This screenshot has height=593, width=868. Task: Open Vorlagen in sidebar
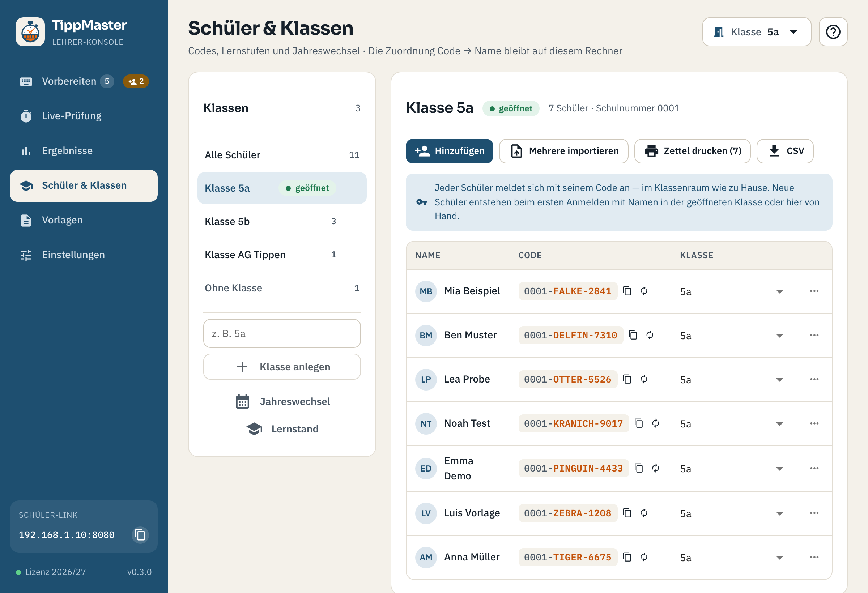point(84,220)
